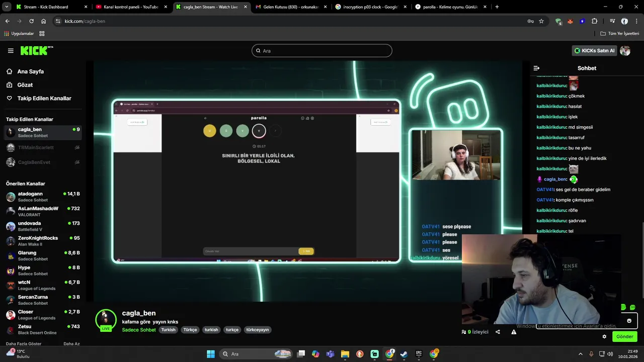644x362 pixels.
Task: Collapse list with Daha Az
Action: tap(71, 343)
